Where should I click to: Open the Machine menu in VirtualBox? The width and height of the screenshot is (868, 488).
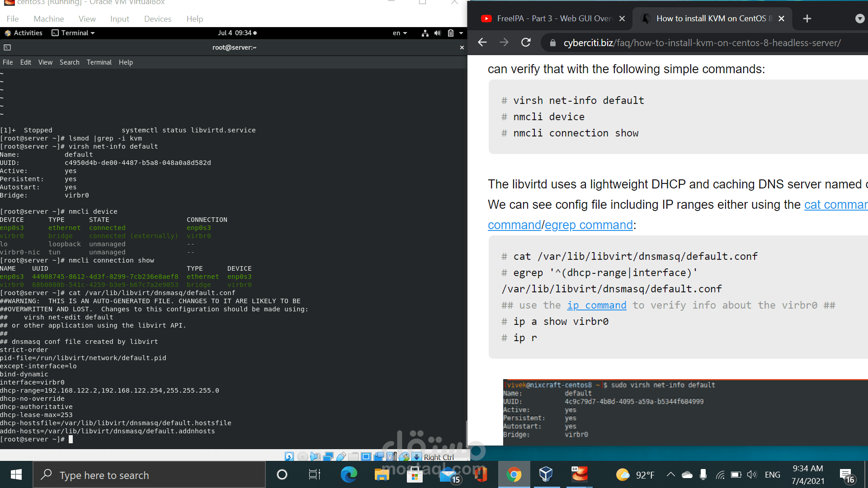pos(49,19)
